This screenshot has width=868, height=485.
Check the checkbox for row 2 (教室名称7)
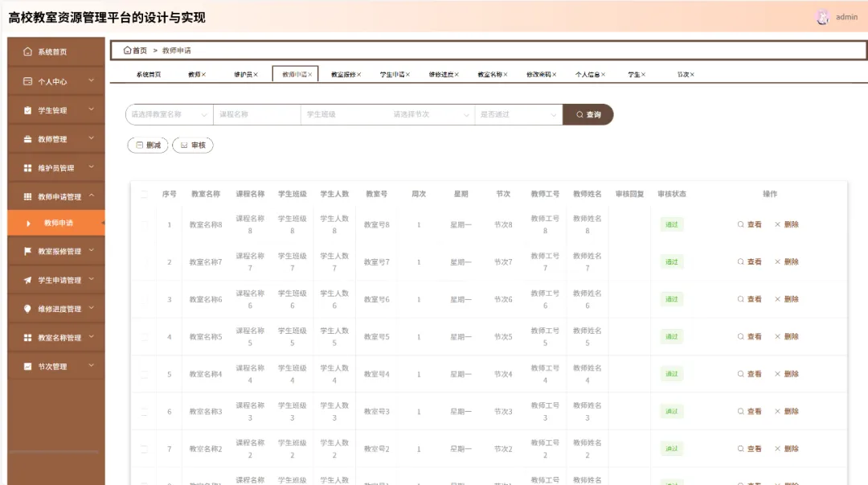[x=145, y=261]
